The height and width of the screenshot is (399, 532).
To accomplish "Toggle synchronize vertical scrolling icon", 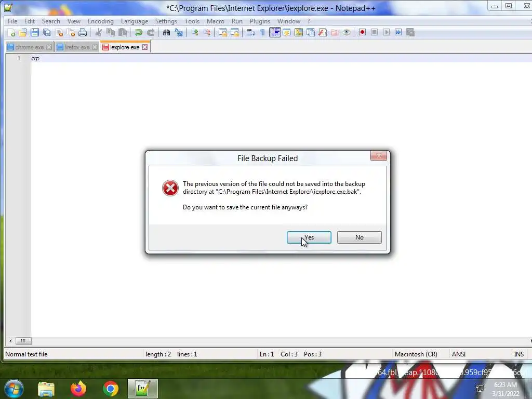I will point(222,33).
